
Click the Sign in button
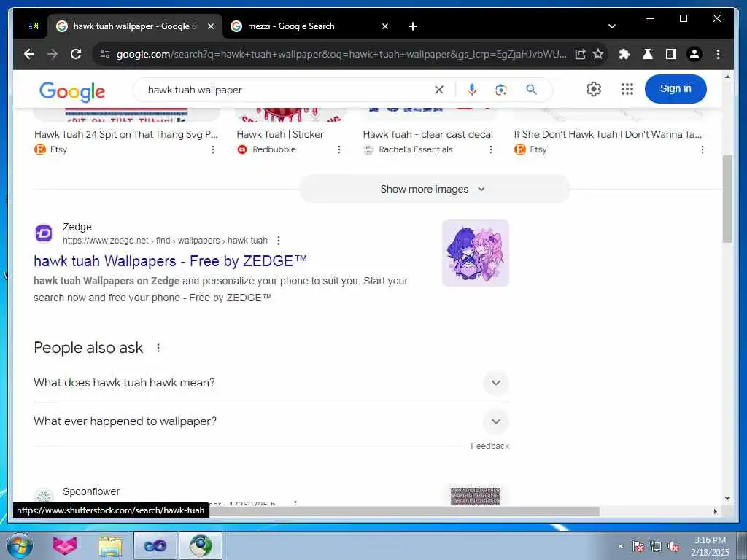675,89
